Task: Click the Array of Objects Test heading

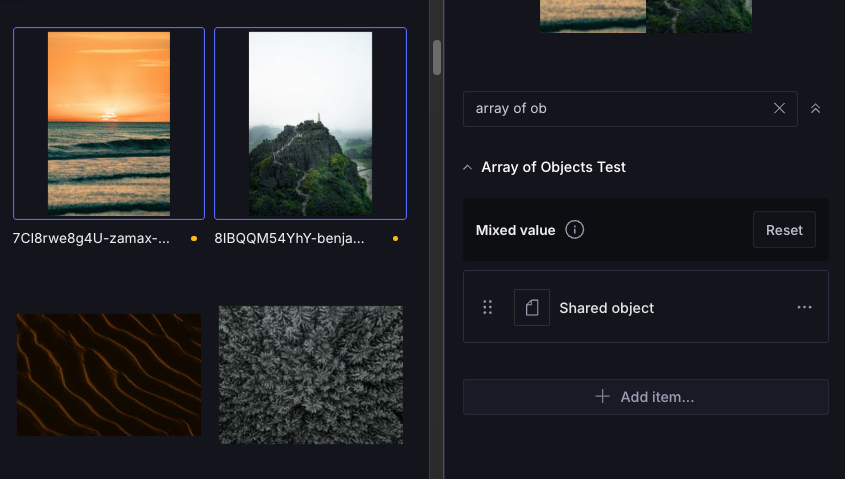Action: pos(553,167)
